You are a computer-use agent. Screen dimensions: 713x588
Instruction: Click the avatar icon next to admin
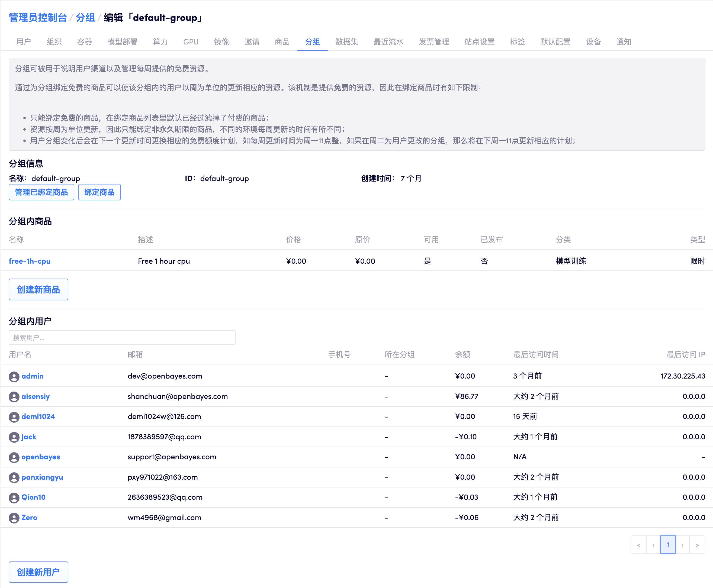pos(14,377)
